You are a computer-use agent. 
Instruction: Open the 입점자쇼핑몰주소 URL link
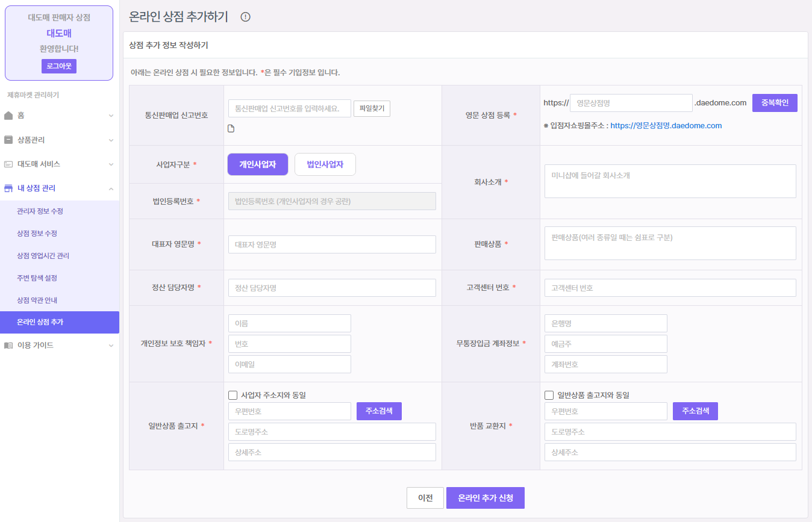[x=666, y=126]
